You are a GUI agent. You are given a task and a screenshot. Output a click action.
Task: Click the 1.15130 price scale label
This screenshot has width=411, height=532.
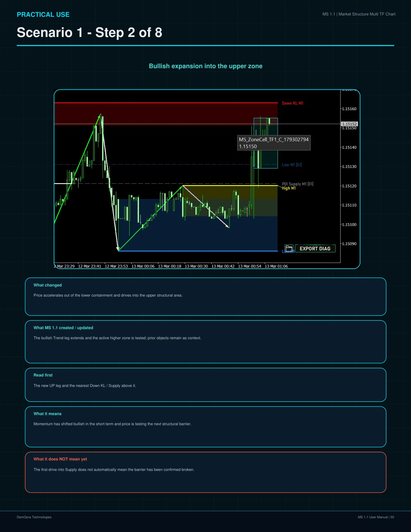tap(349, 167)
